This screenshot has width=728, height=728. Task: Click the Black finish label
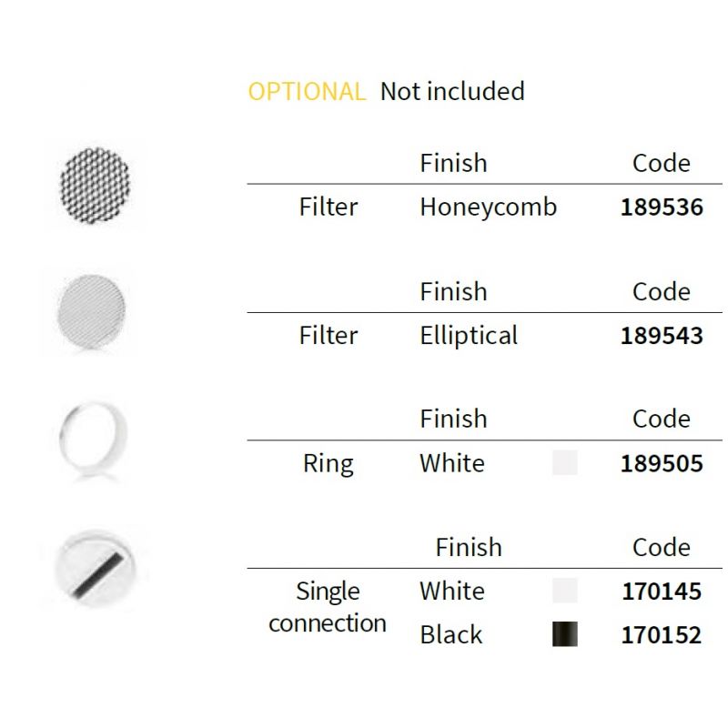click(x=451, y=635)
